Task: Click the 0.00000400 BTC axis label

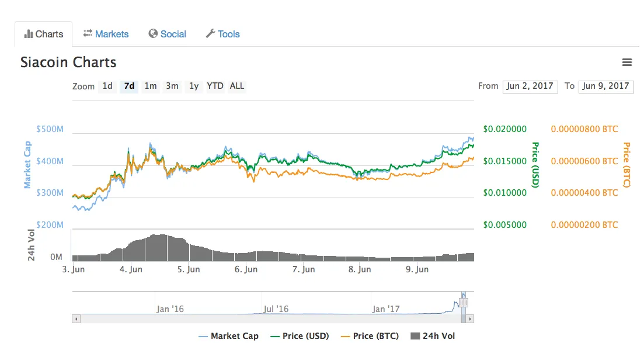Action: (584, 193)
